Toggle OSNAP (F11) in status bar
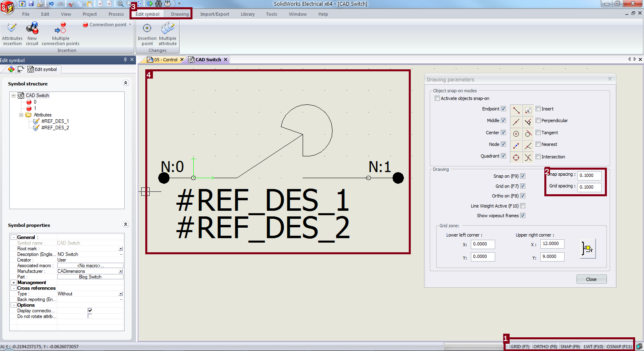This screenshot has height=351, width=644. [619, 347]
